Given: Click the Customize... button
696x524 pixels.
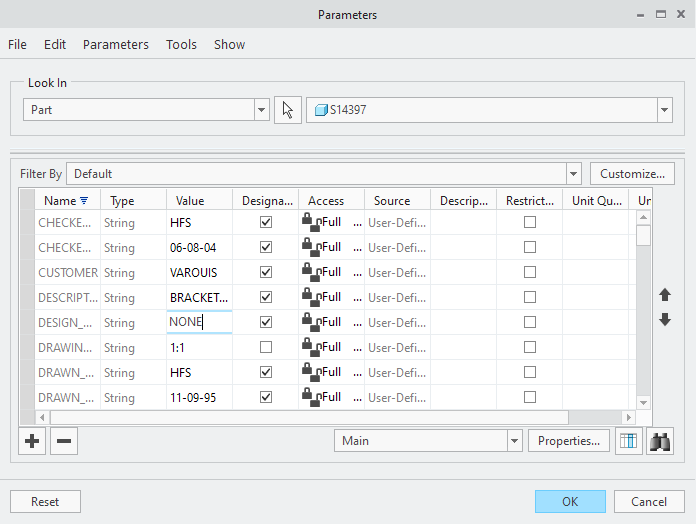Looking at the screenshot, I should (x=632, y=173).
